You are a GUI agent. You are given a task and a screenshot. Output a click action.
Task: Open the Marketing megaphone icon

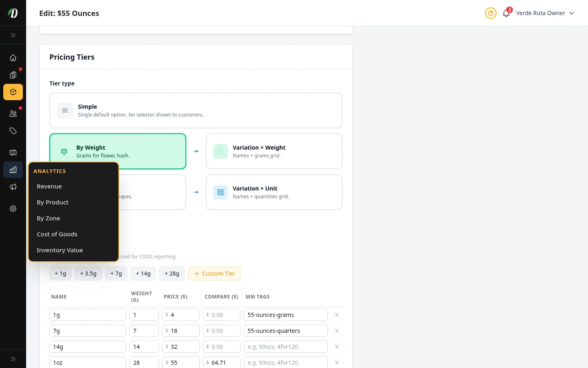13,187
